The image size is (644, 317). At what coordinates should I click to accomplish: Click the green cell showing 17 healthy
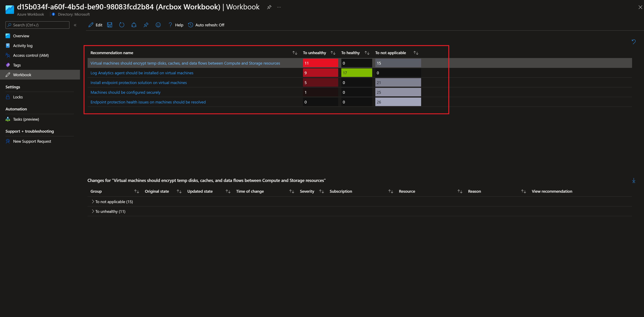[x=356, y=73]
